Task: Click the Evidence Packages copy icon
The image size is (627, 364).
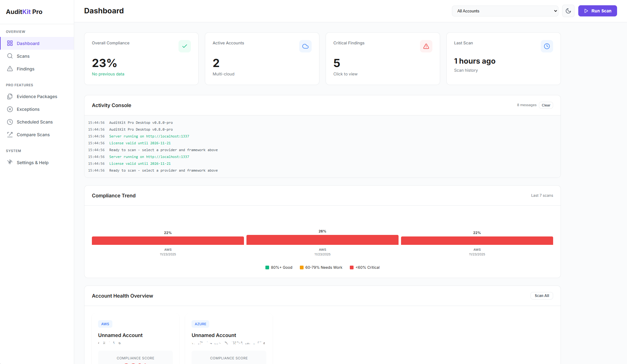Action: coord(10,97)
